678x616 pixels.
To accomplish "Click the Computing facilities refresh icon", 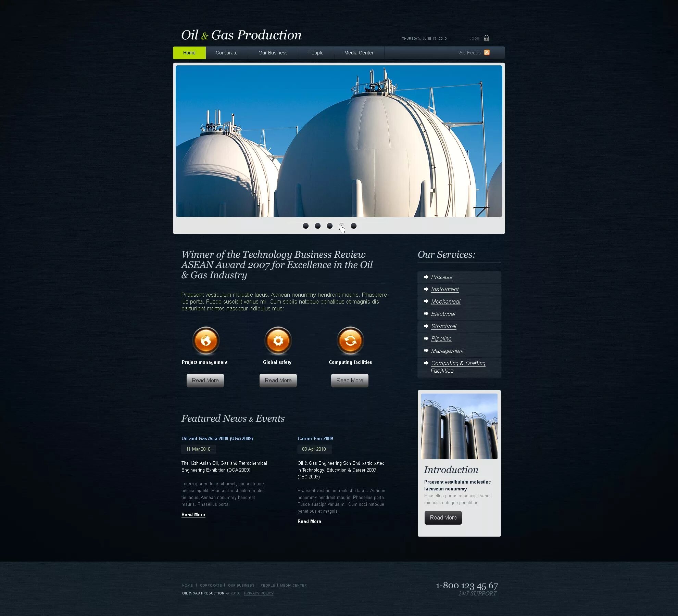I will pos(350,341).
